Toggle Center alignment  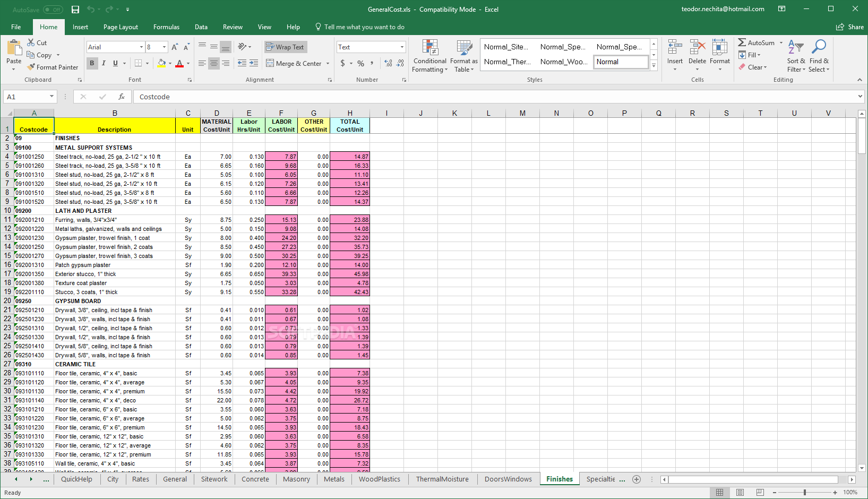[214, 63]
